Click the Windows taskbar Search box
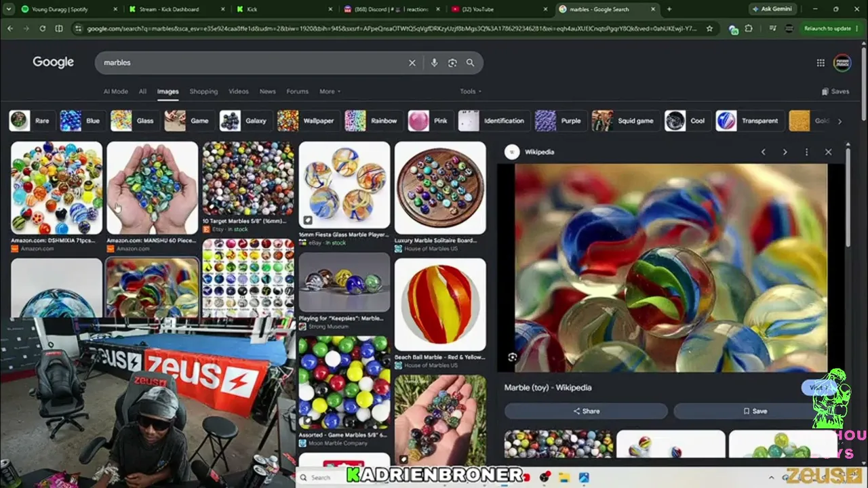This screenshot has width=868, height=488. click(x=322, y=478)
